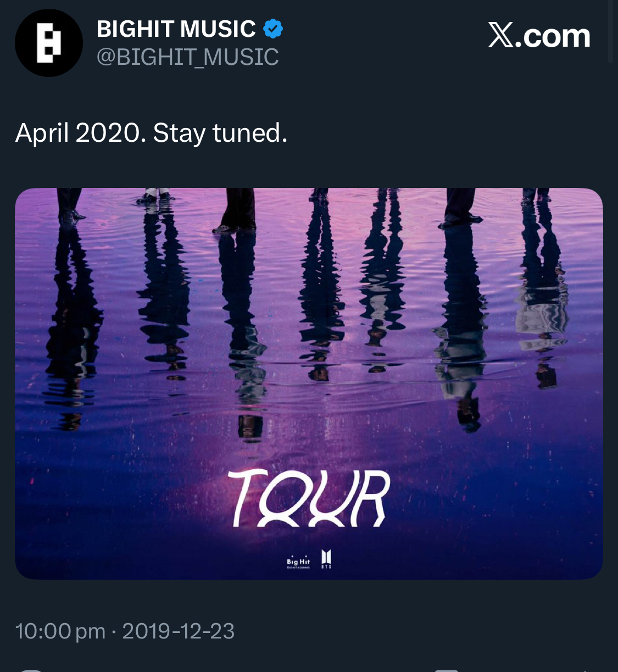The image size is (618, 672).
Task: Click the blue verified checkmark badge
Action: (273, 29)
